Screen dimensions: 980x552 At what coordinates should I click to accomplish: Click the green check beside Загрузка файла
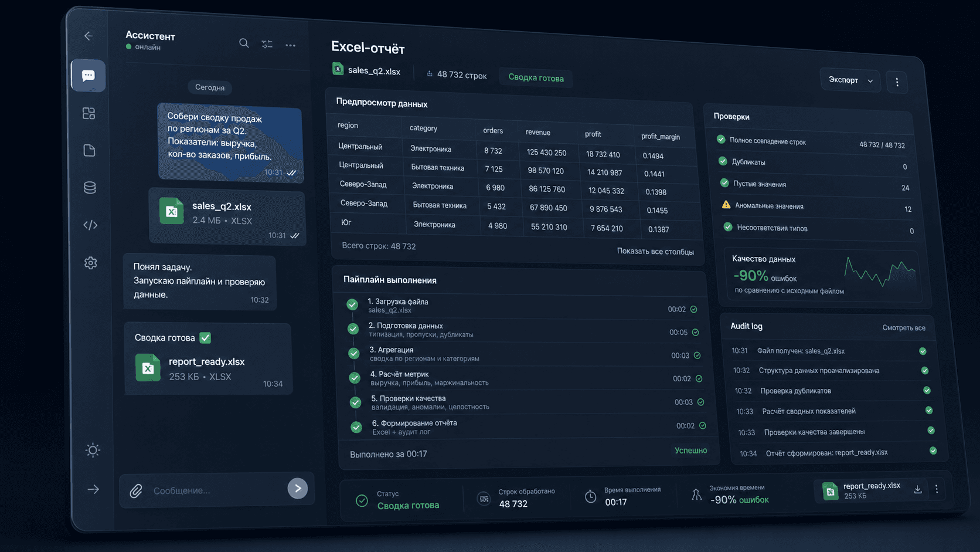coord(352,304)
